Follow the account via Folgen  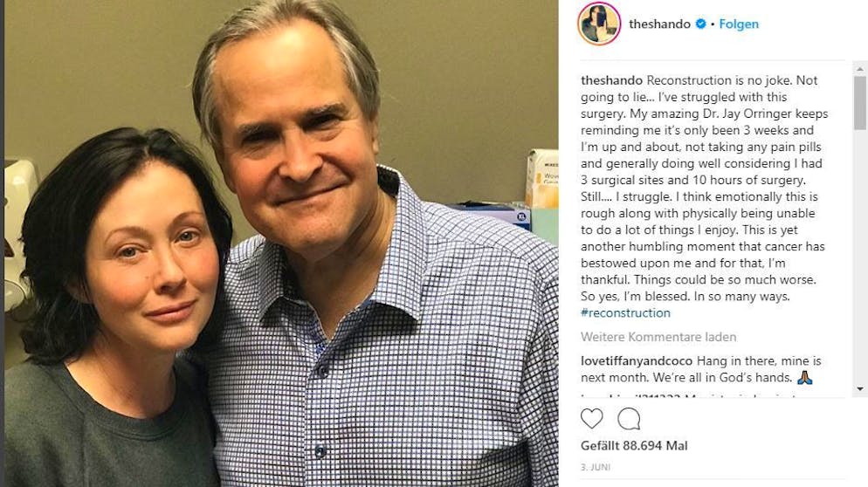pyautogui.click(x=739, y=24)
